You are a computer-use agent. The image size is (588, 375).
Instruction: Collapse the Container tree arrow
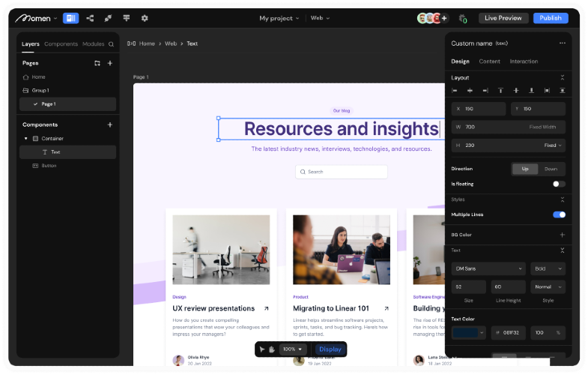[x=26, y=139]
